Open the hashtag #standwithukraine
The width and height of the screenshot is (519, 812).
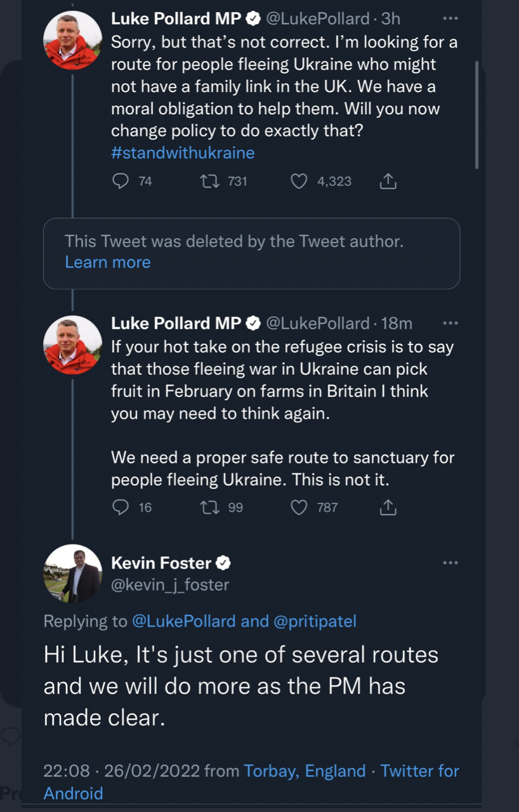pyautogui.click(x=183, y=153)
